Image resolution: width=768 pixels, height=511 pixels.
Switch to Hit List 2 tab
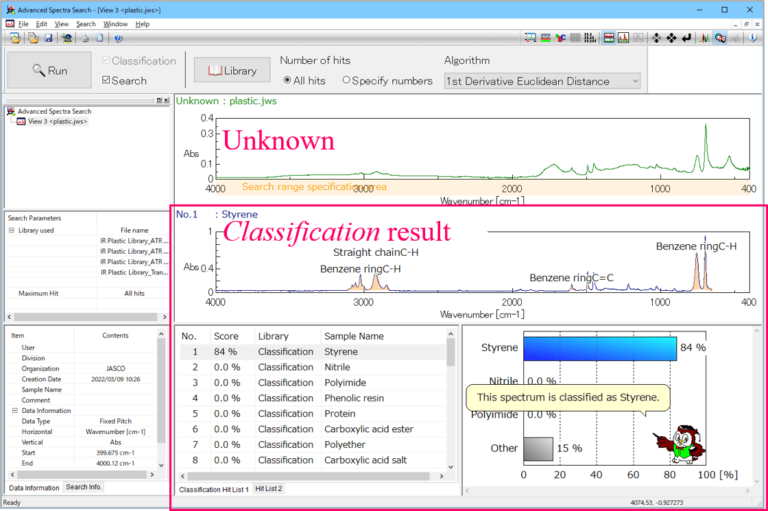tap(268, 489)
